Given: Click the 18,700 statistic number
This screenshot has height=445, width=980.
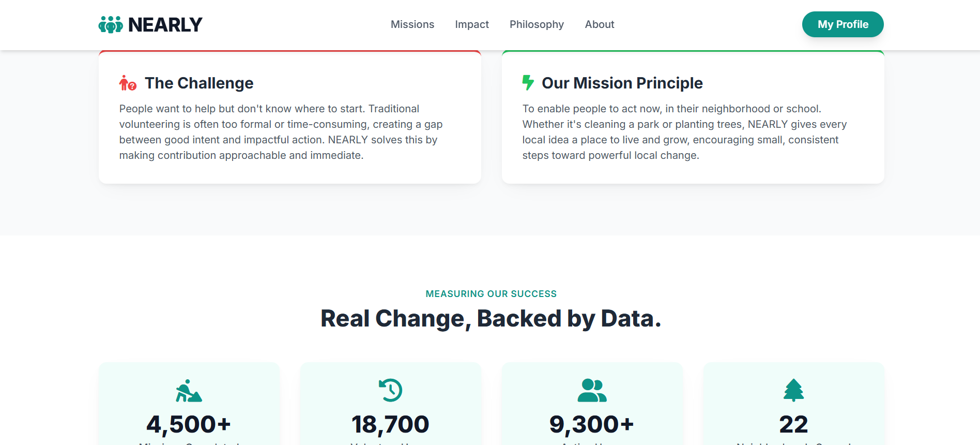Looking at the screenshot, I should [x=390, y=424].
